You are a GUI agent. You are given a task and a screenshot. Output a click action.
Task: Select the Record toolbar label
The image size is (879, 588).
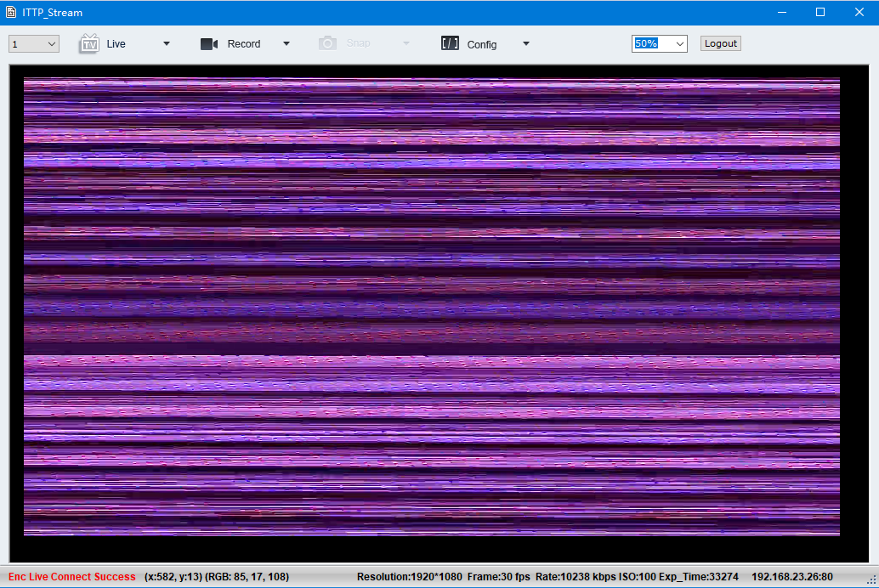244,44
